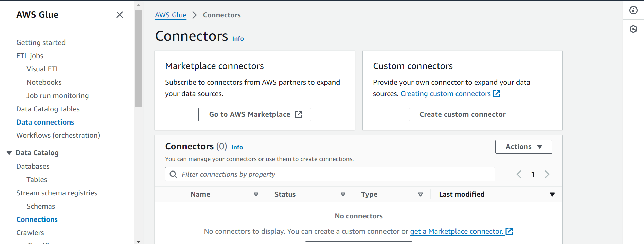Click external link icon after Creating custom connectors
The image size is (644, 244).
[x=497, y=94]
